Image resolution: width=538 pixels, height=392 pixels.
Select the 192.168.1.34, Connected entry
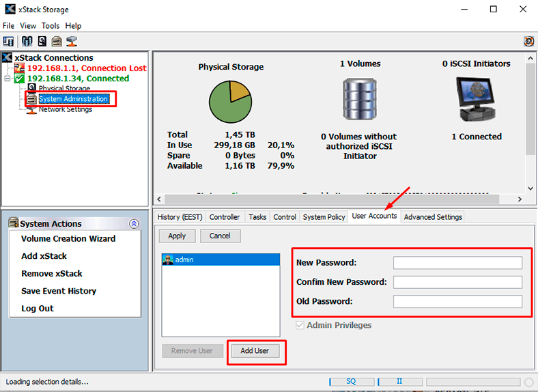79,79
